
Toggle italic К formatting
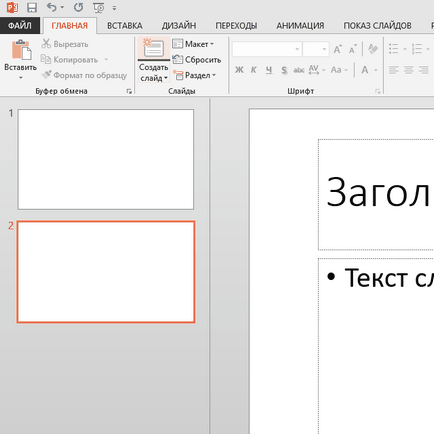[x=254, y=70]
